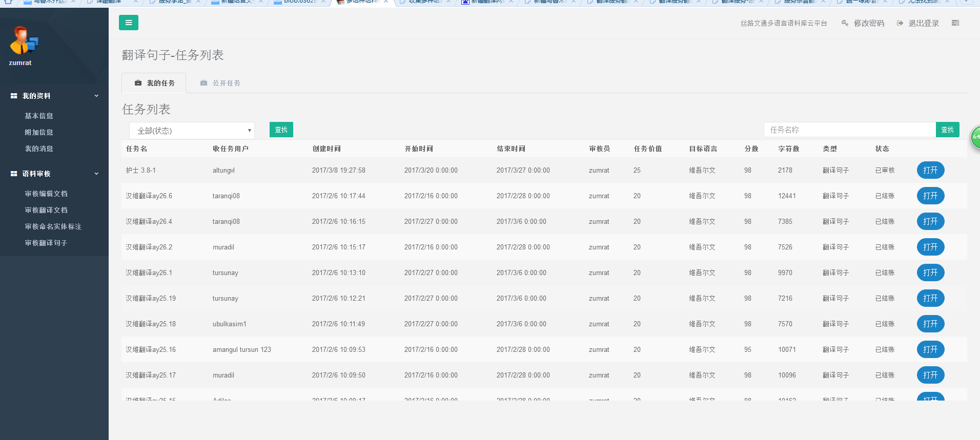Click the zumrat user avatar image
Screen dimensions: 980x440
(x=24, y=40)
